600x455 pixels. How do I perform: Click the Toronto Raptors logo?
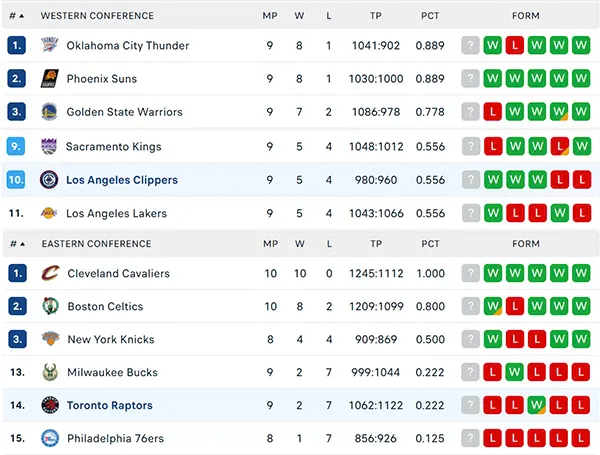pyautogui.click(x=50, y=405)
